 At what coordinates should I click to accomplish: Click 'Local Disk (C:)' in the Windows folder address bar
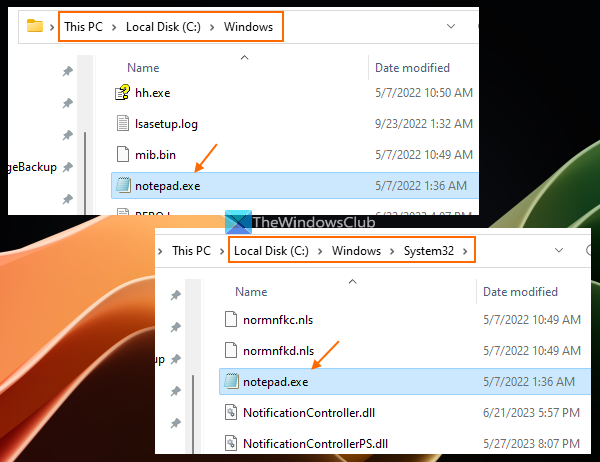(163, 27)
